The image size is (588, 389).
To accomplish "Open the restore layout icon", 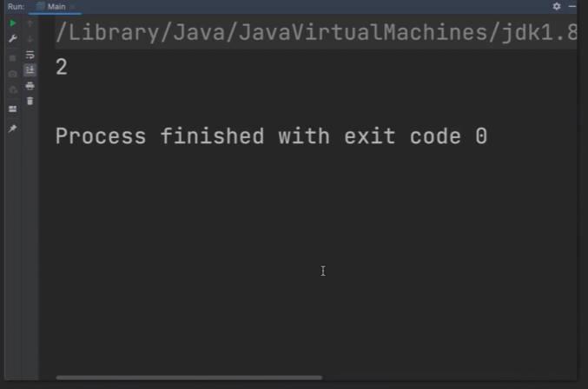I will [12, 109].
